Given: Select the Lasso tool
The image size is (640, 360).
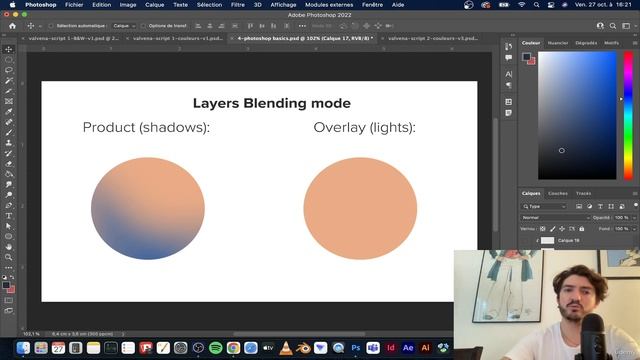Looking at the screenshot, I should [9, 70].
